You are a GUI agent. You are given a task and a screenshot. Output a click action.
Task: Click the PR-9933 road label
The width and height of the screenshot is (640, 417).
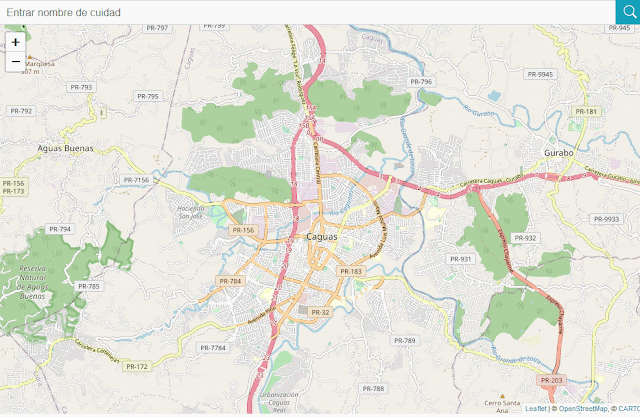(x=607, y=219)
